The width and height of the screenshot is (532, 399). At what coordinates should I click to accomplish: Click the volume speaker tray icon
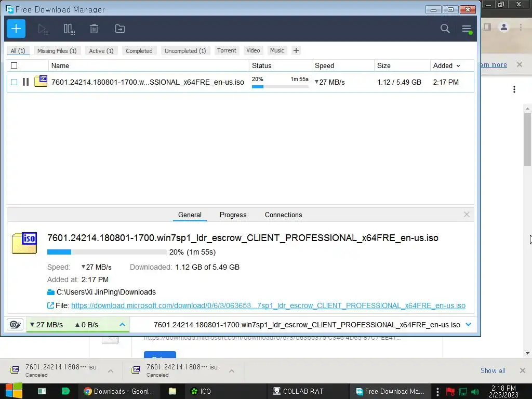click(x=475, y=392)
